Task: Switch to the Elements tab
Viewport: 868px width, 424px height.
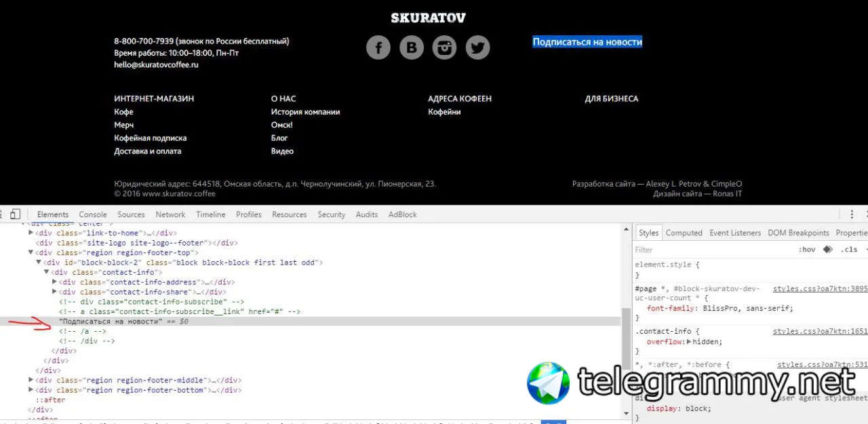Action: pos(53,214)
